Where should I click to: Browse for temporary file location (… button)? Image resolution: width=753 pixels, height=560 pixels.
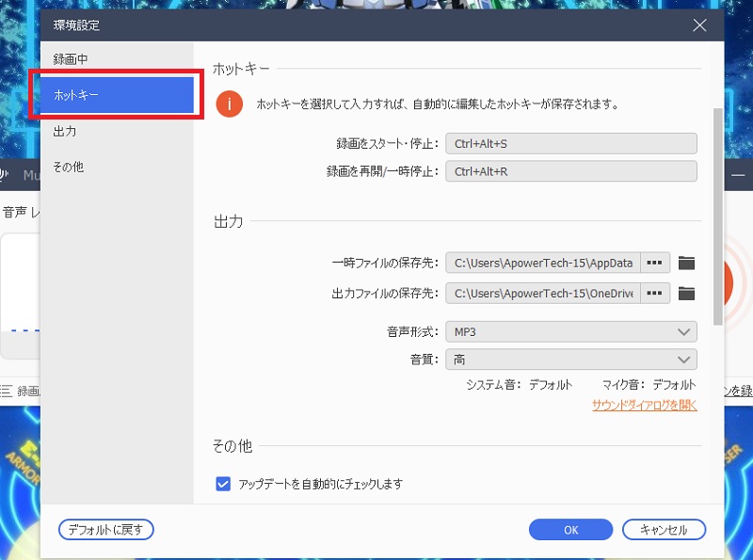point(654,263)
